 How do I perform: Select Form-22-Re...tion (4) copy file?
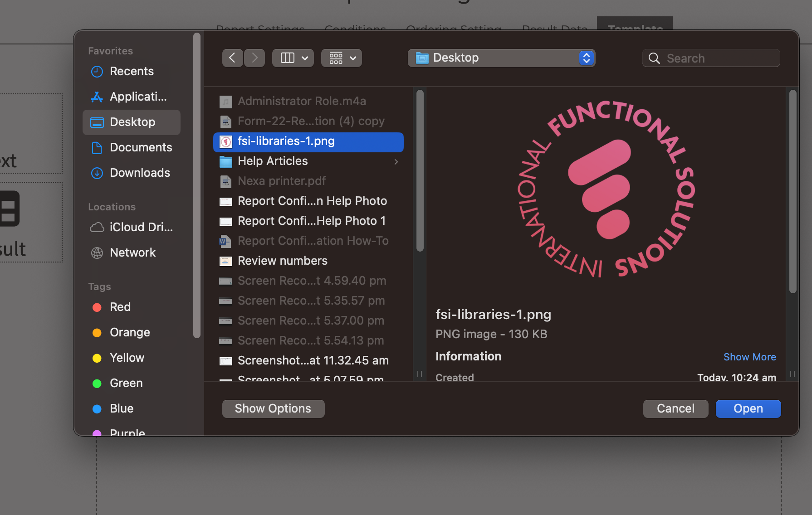coord(308,121)
